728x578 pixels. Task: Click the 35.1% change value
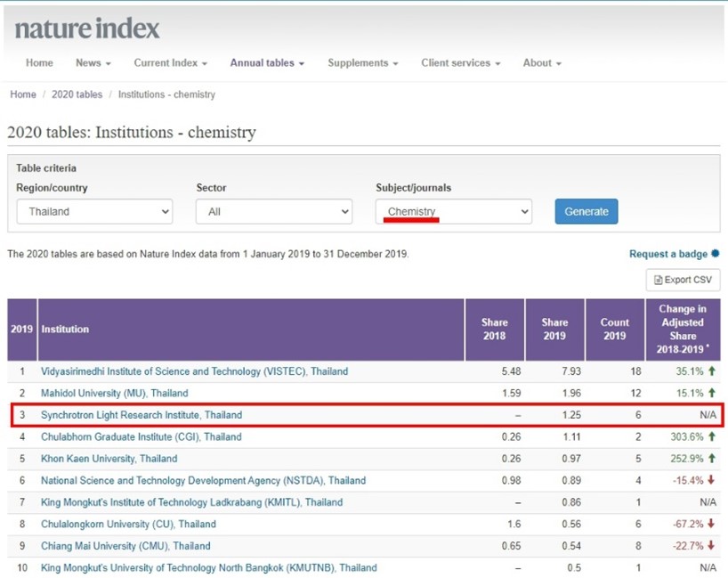coord(690,371)
